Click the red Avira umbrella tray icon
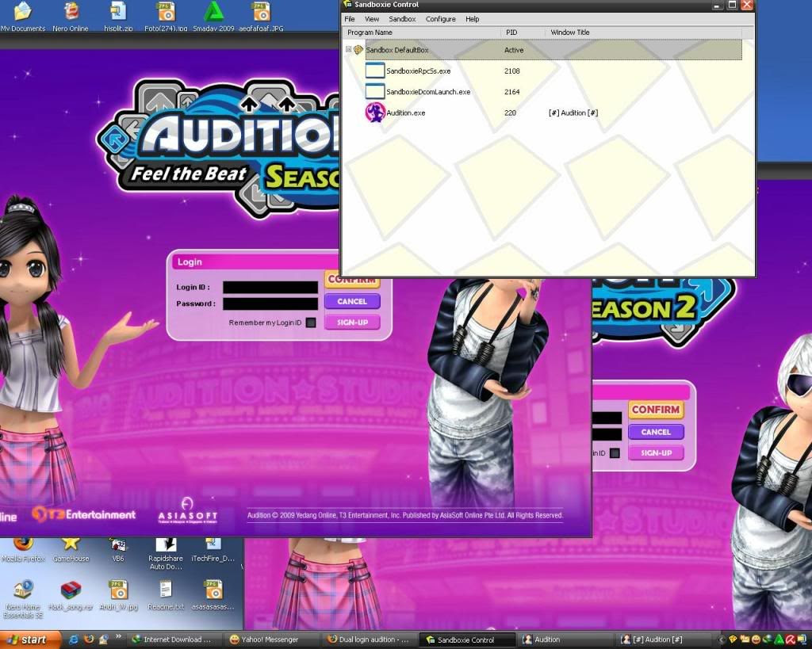The height and width of the screenshot is (649, 812). [791, 639]
